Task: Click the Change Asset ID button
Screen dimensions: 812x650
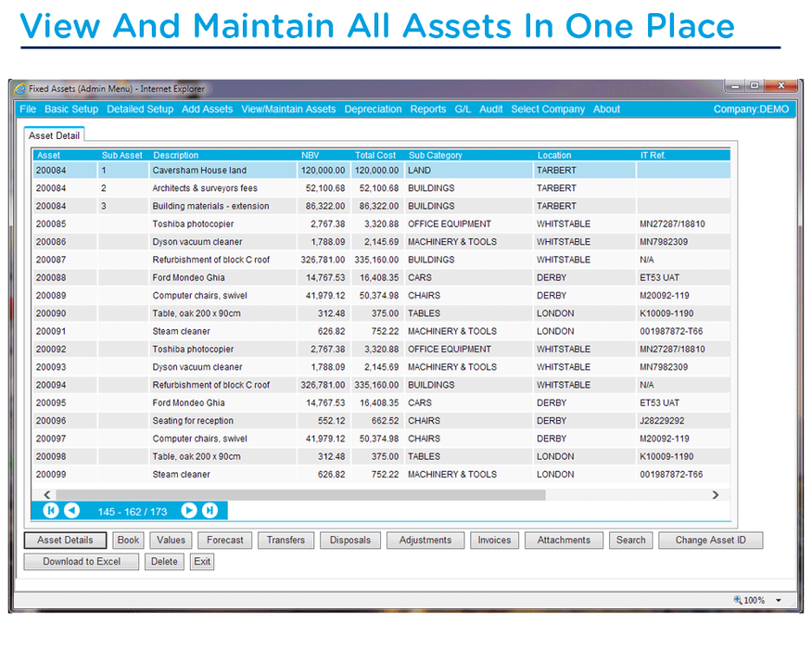Action: 710,541
